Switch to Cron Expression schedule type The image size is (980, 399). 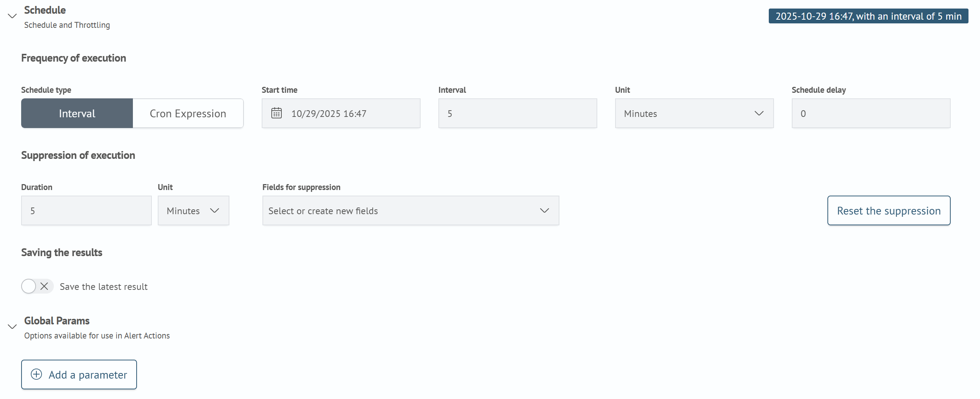pyautogui.click(x=187, y=113)
